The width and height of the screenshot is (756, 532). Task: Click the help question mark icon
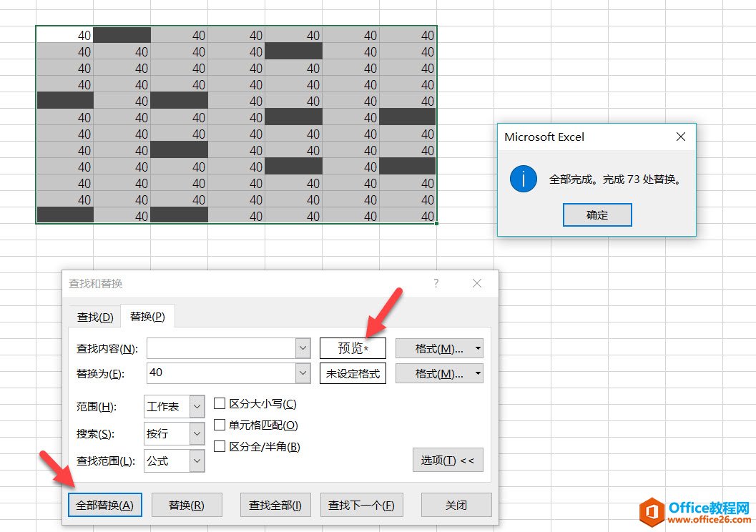(x=436, y=284)
